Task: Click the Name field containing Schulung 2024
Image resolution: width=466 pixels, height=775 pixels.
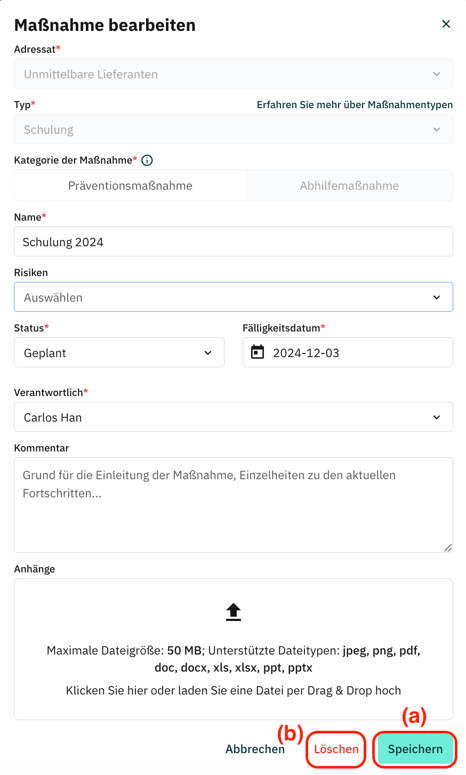Action: (x=233, y=242)
